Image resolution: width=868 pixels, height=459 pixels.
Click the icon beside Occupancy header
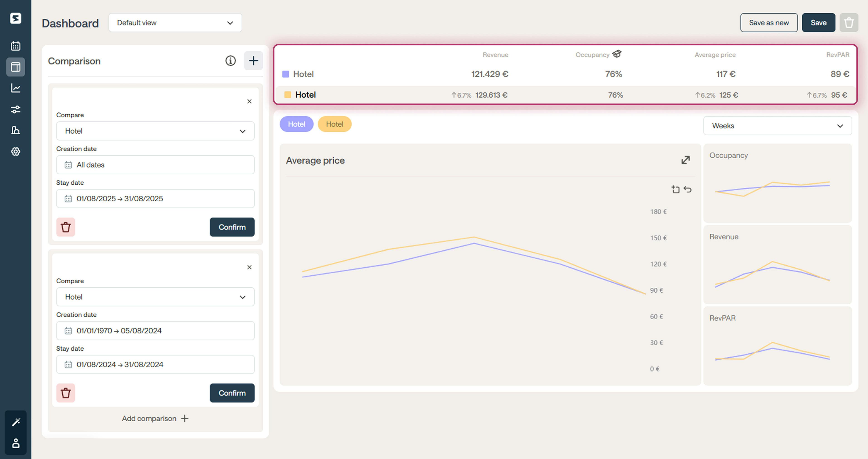pyautogui.click(x=617, y=54)
